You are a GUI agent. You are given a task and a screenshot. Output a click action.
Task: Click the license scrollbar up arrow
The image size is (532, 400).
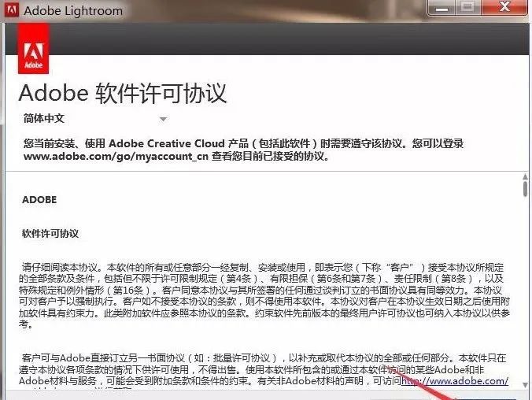525,177
